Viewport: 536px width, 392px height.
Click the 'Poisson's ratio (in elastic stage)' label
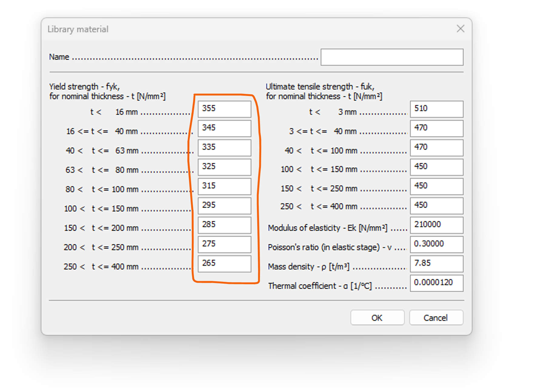[x=324, y=247]
